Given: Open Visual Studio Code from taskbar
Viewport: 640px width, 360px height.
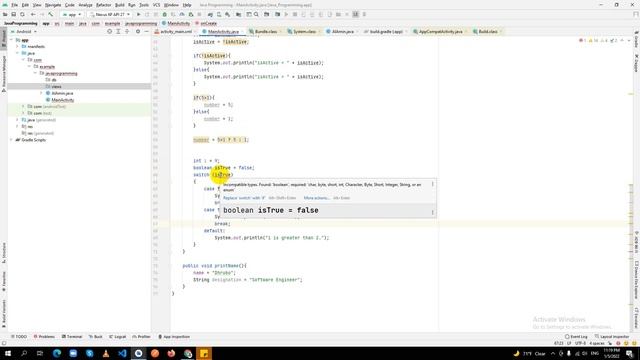Looking at the screenshot, I should click(x=122, y=353).
